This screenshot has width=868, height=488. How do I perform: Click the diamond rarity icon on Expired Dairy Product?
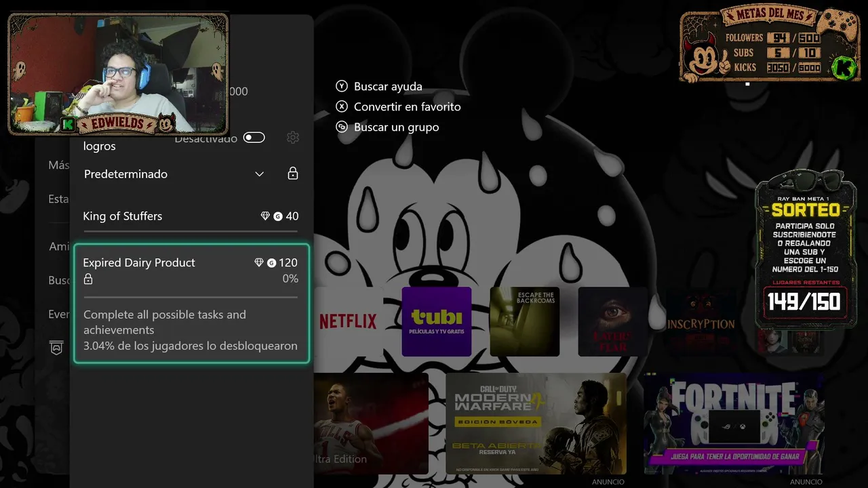(x=258, y=262)
